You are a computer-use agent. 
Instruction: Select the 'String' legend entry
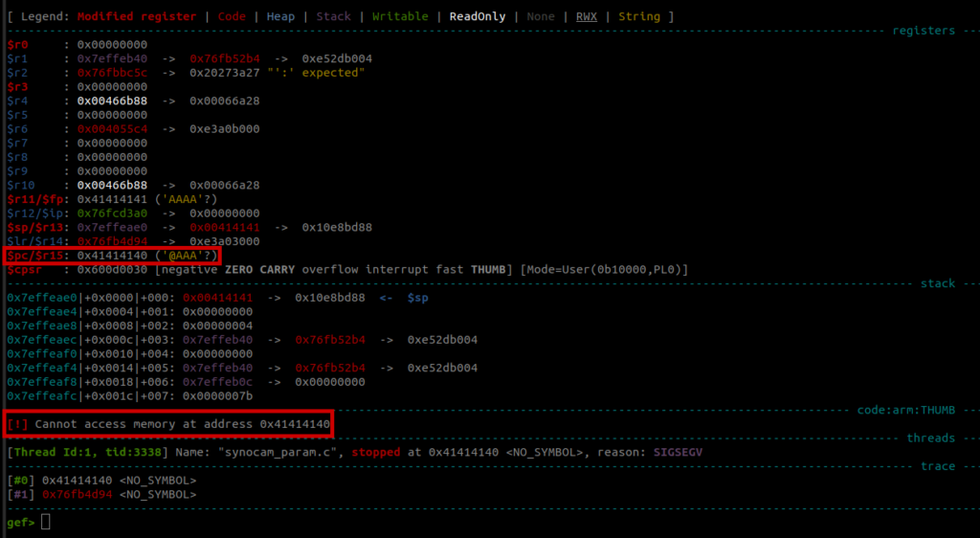pyautogui.click(x=639, y=16)
